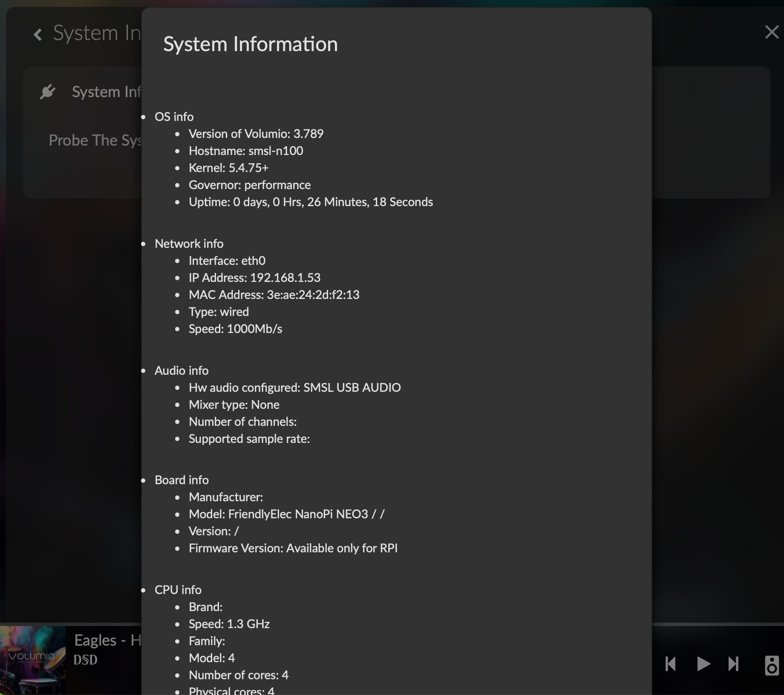The image size is (784, 695).
Task: Open the Volumio album art thumbnail
Action: pyautogui.click(x=33, y=660)
